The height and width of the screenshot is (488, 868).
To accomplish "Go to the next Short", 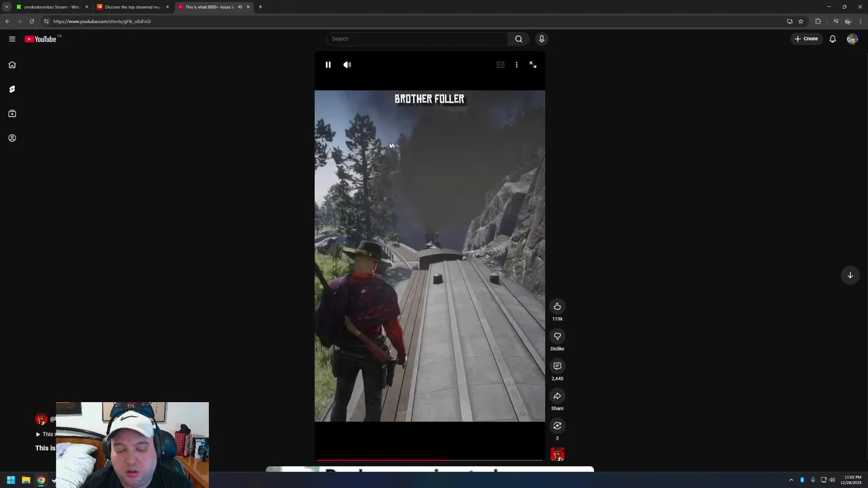I will (x=850, y=275).
